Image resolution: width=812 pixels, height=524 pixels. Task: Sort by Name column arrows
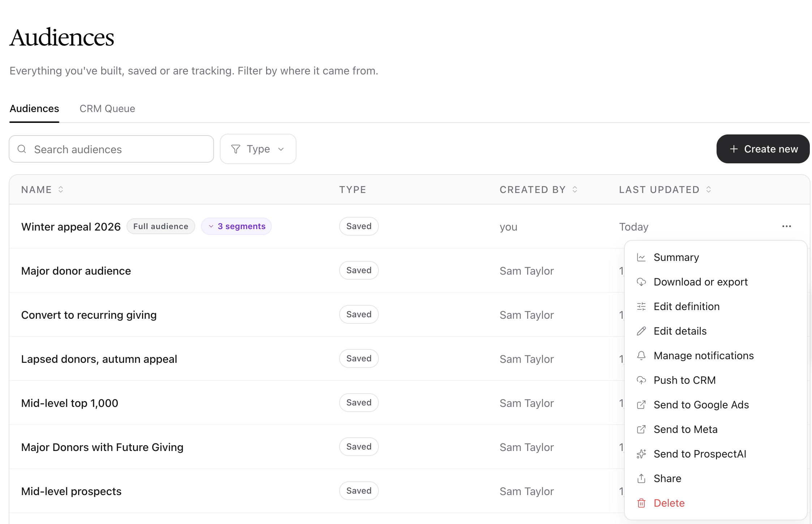(x=61, y=189)
